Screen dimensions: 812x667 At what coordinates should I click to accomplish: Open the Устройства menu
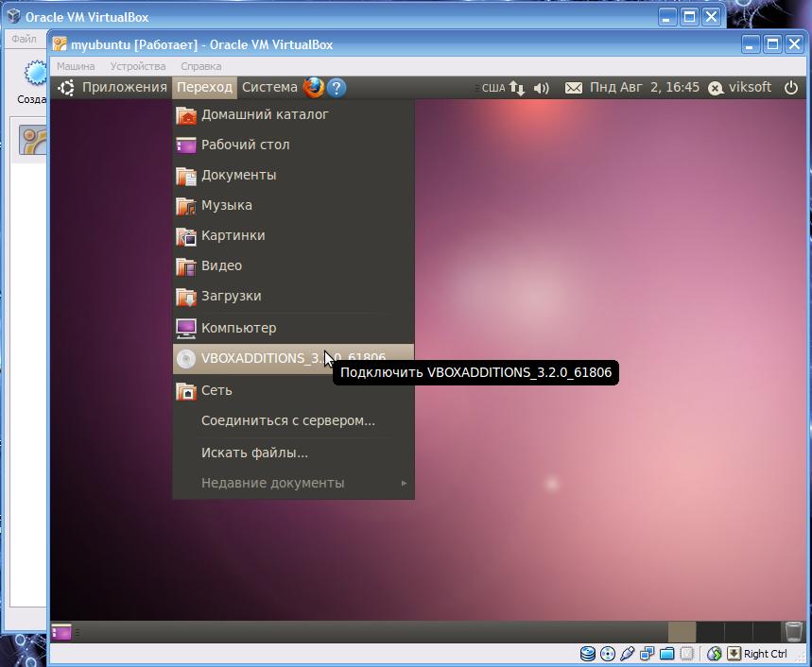point(138,66)
